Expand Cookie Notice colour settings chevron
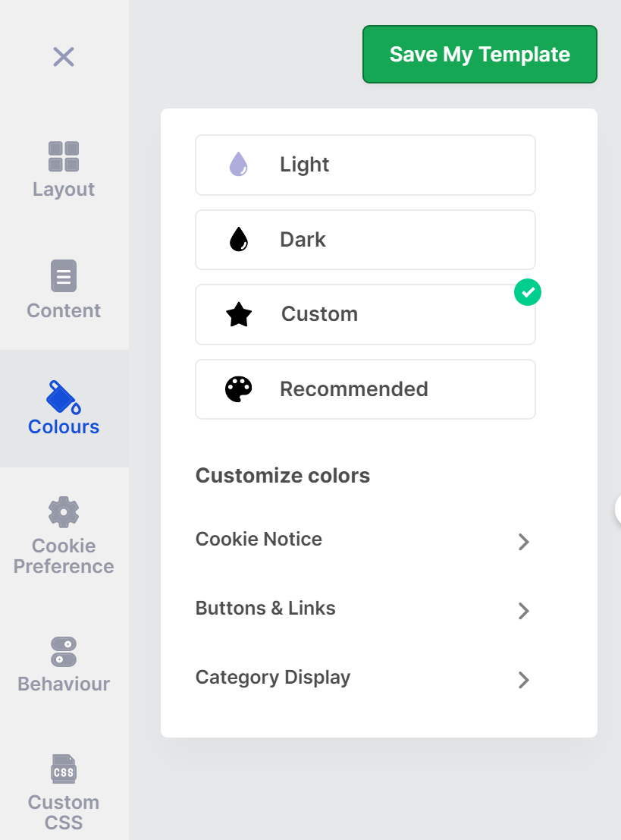 (x=523, y=542)
